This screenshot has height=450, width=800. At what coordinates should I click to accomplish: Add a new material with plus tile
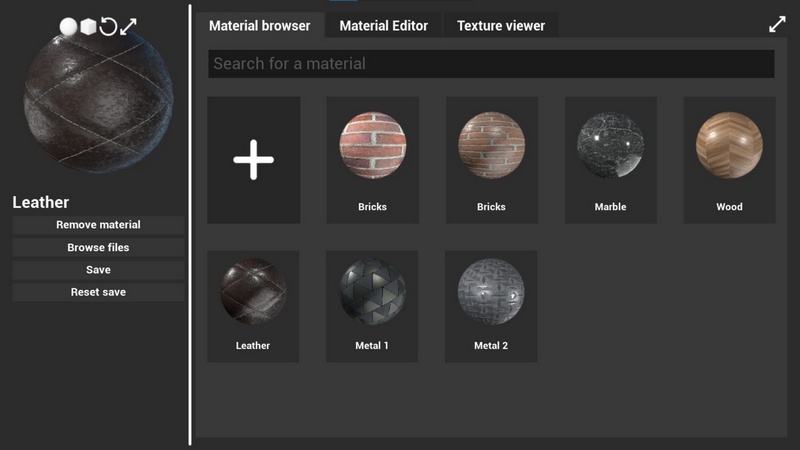point(253,160)
